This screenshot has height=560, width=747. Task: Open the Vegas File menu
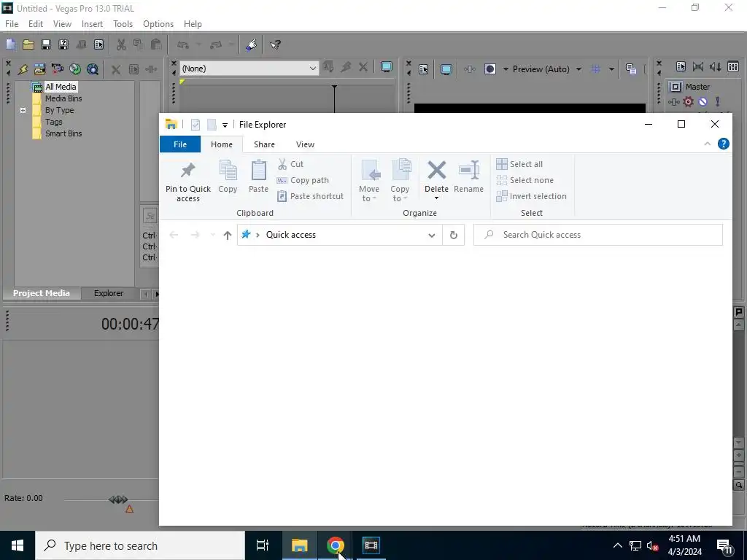tap(12, 24)
